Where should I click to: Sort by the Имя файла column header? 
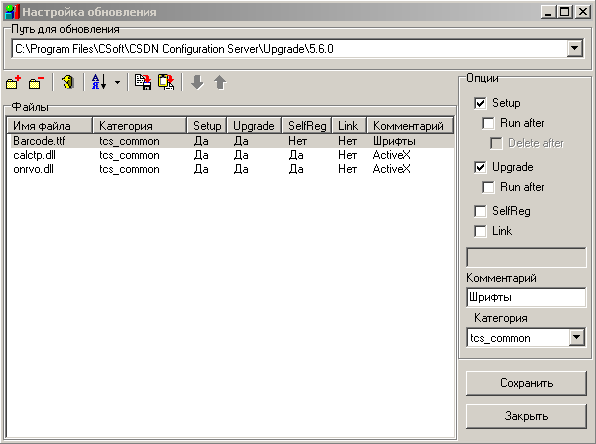(49, 125)
